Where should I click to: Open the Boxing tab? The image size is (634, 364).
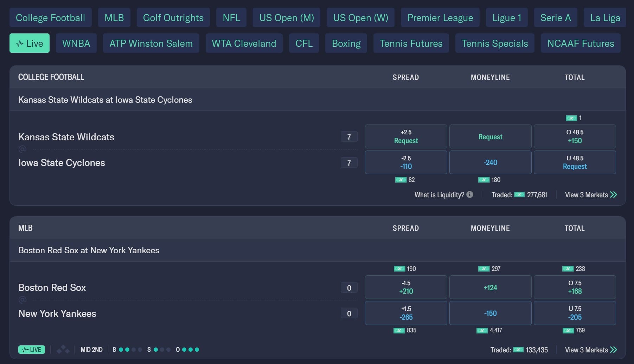pyautogui.click(x=346, y=43)
